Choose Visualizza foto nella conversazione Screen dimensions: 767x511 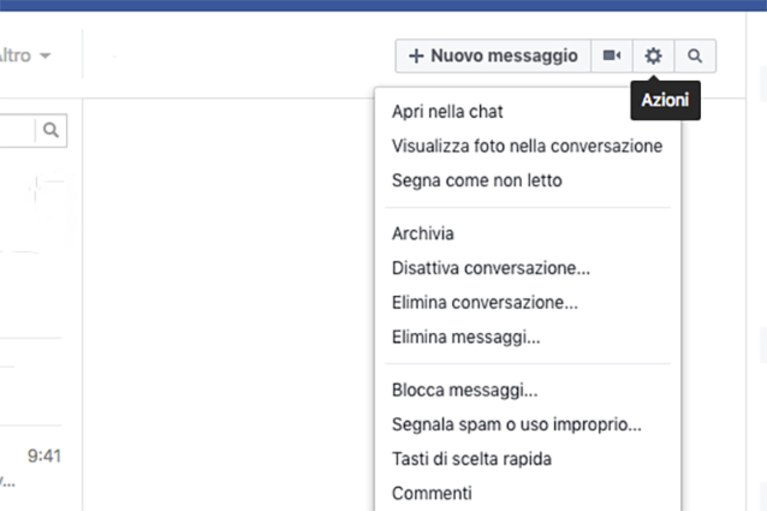click(528, 146)
